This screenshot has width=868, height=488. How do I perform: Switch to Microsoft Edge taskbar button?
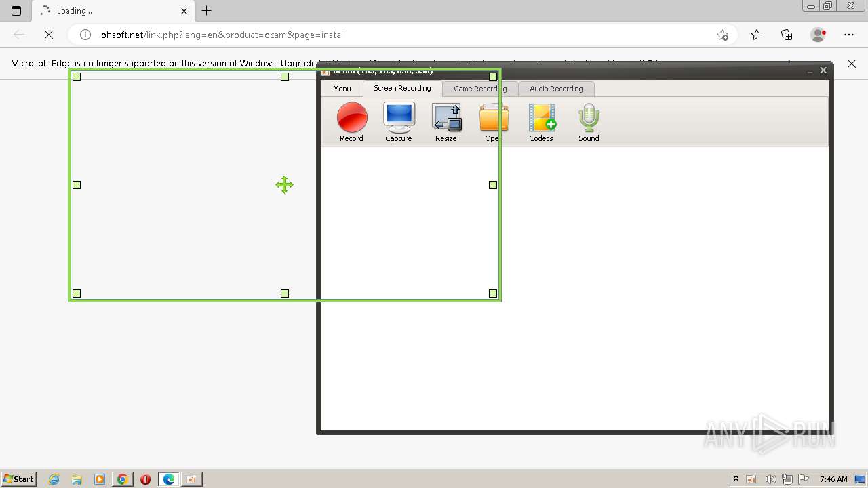pyautogui.click(x=168, y=479)
